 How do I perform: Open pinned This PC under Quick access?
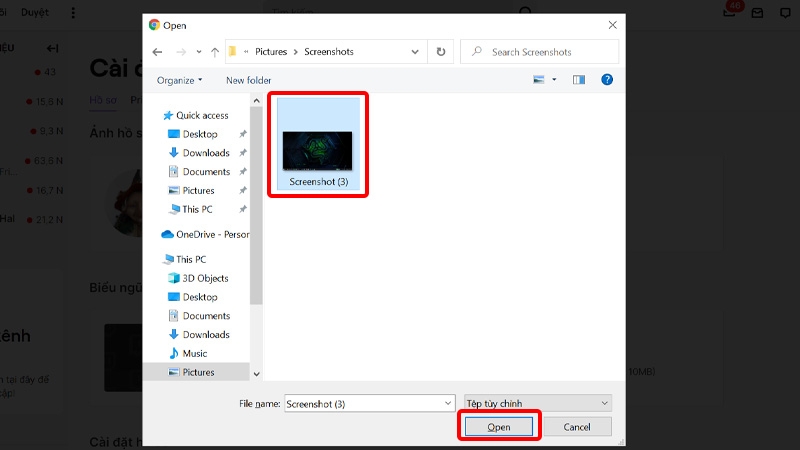pos(190,209)
